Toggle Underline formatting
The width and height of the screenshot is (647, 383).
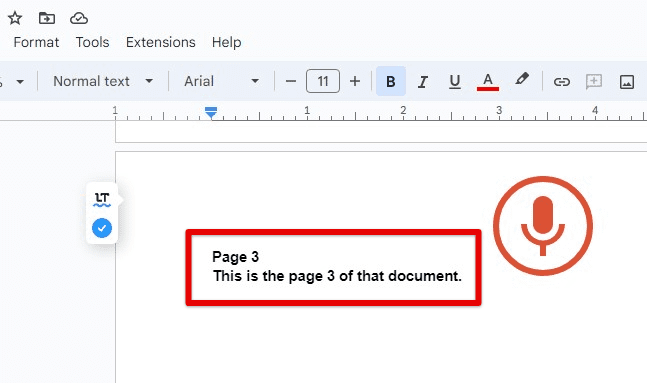click(x=455, y=81)
